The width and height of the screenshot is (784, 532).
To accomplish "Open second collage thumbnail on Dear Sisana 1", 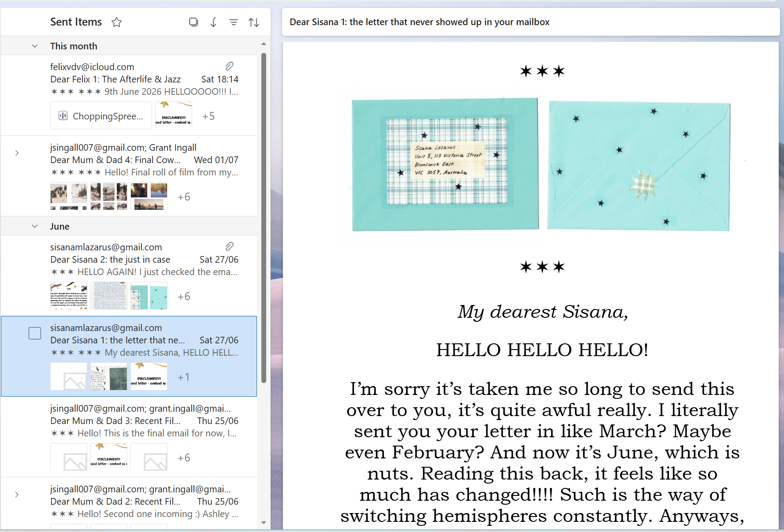I will point(109,376).
